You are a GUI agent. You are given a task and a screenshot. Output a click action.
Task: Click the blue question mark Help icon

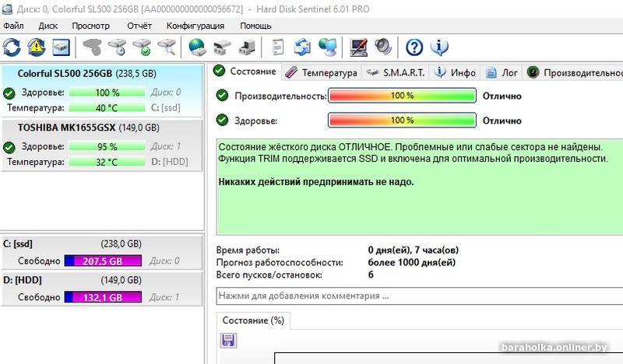click(x=414, y=47)
